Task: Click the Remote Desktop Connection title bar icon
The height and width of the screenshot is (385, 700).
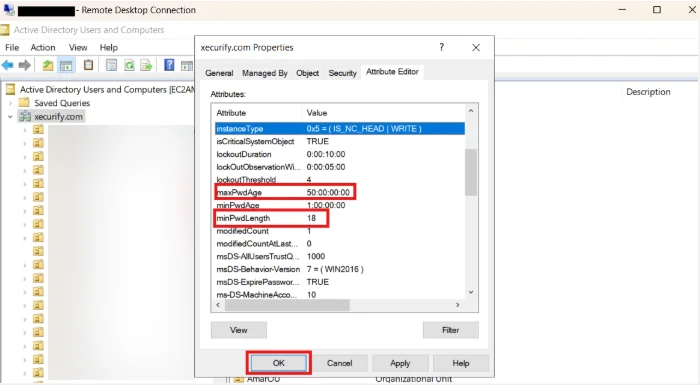Action: (8, 10)
